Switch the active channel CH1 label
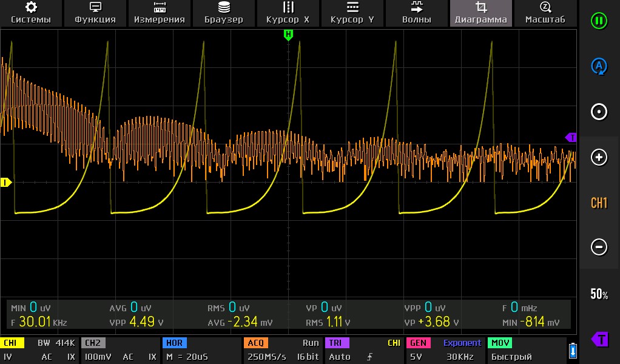Screen dimensions: 620x364 coord(599,203)
